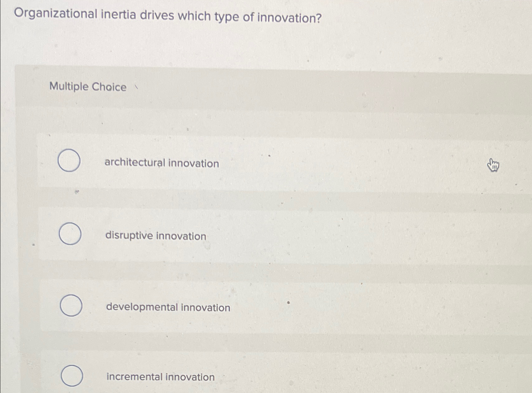This screenshot has height=393, width=532.
Task: Click the circle beside disruptive innovation
Action: pos(70,234)
